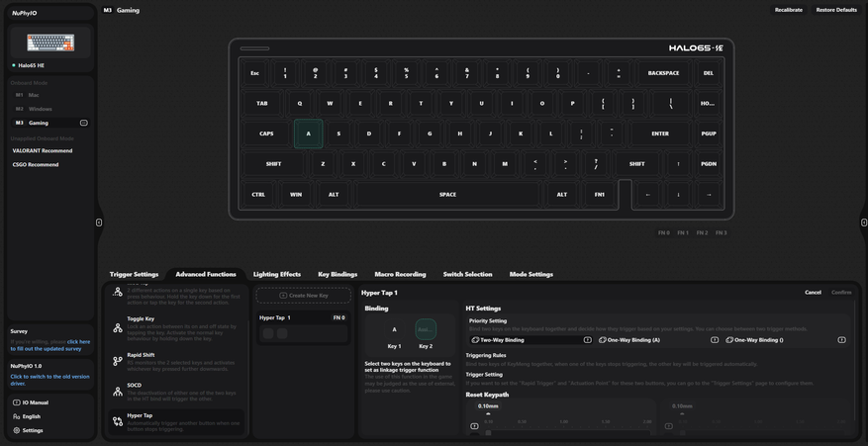The image size is (868, 446).
Task: Click the Esc key on the keyboard
Action: pos(254,73)
